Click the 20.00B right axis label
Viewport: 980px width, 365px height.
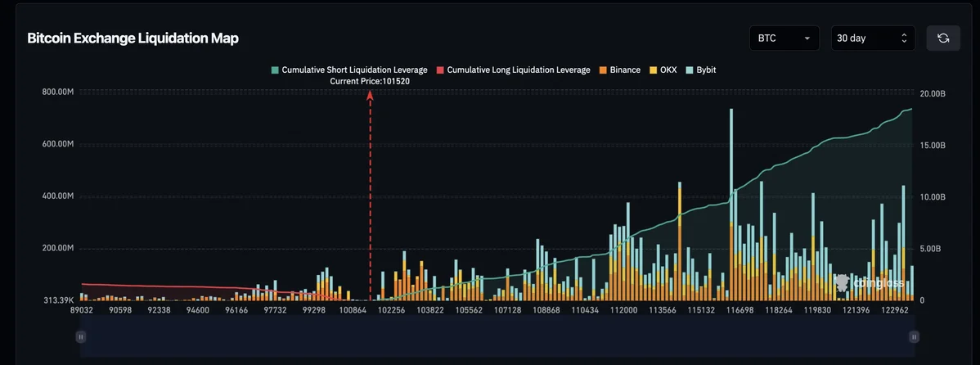coord(933,93)
